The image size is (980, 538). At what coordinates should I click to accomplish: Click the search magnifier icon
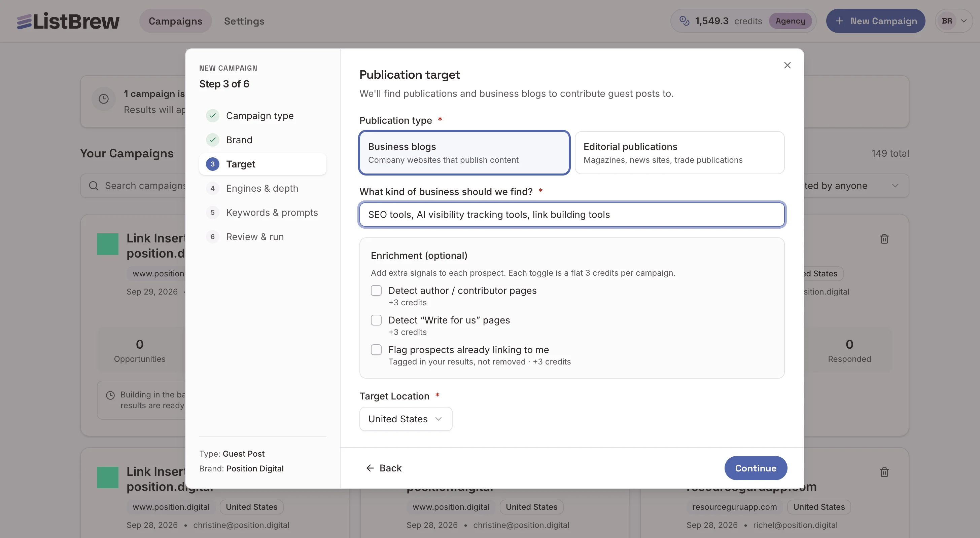coord(94,186)
